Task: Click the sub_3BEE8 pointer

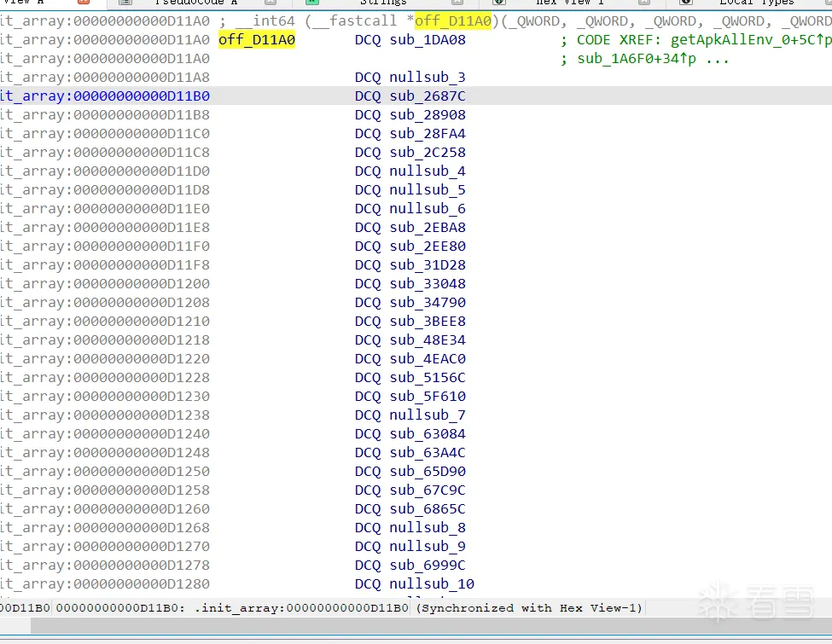Action: 428,322
